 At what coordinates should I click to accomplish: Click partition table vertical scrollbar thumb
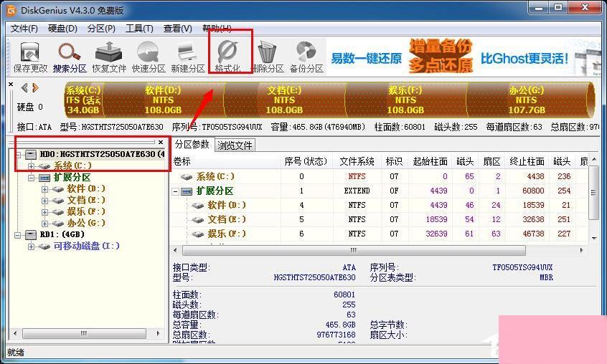coord(594,193)
